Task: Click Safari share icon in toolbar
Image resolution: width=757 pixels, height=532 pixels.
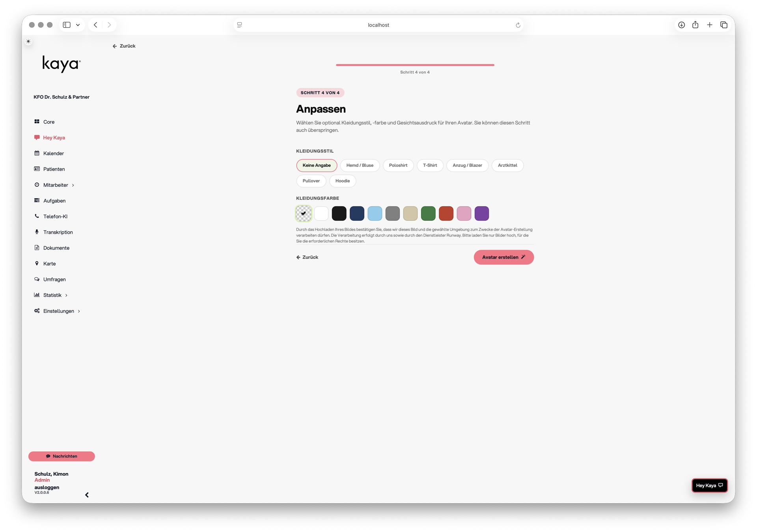Action: [695, 25]
